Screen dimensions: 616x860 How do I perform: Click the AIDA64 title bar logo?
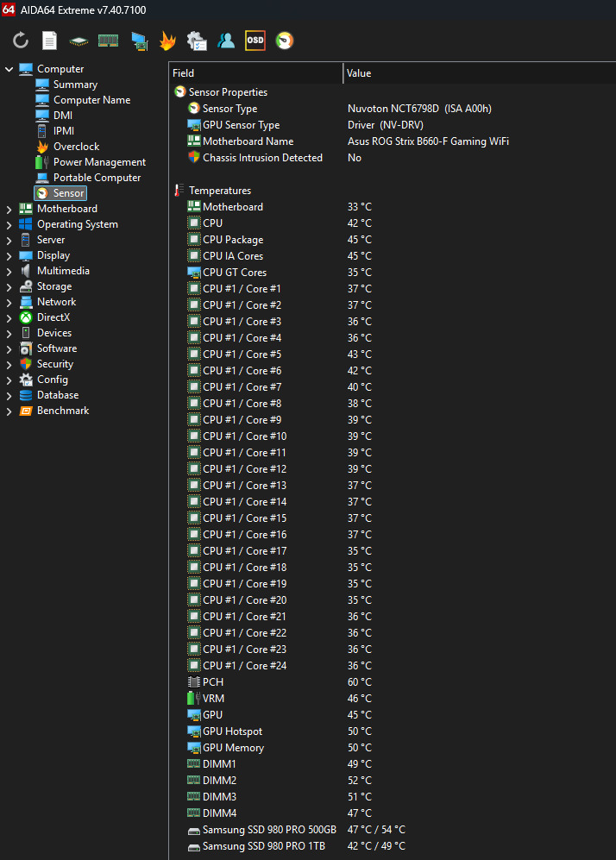(x=9, y=9)
